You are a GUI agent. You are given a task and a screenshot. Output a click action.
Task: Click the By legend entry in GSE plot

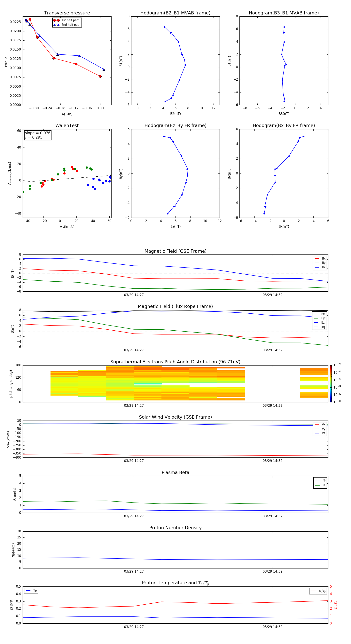point(320,263)
